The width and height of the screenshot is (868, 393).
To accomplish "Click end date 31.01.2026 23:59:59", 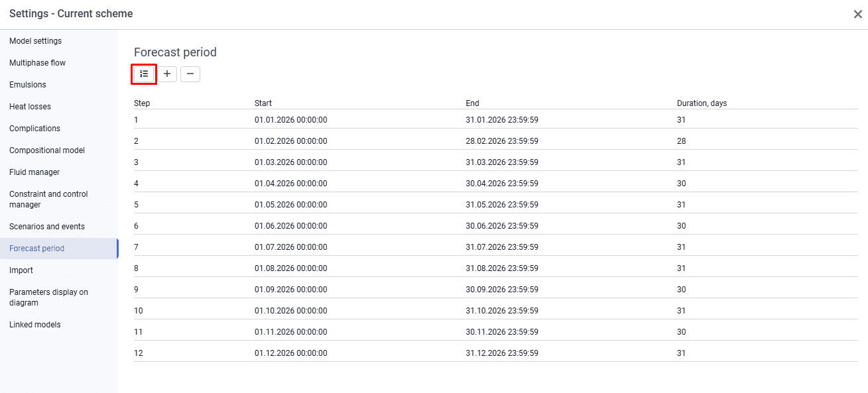I will [x=502, y=120].
